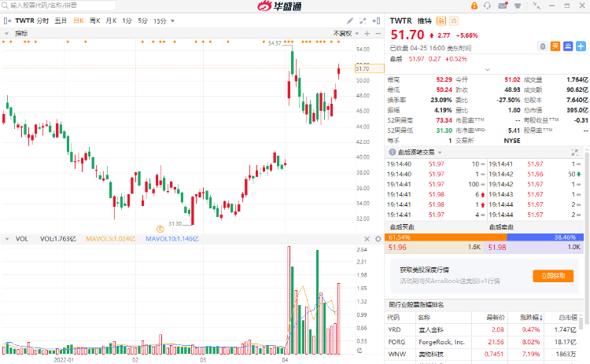
Task: Zoom out chart with minus icon
Action: click(378, 34)
